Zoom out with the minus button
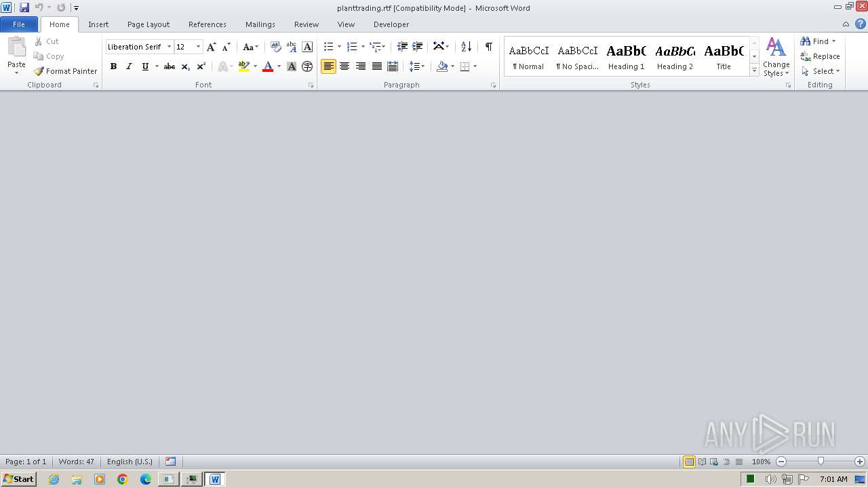The height and width of the screenshot is (488, 868). point(781,462)
